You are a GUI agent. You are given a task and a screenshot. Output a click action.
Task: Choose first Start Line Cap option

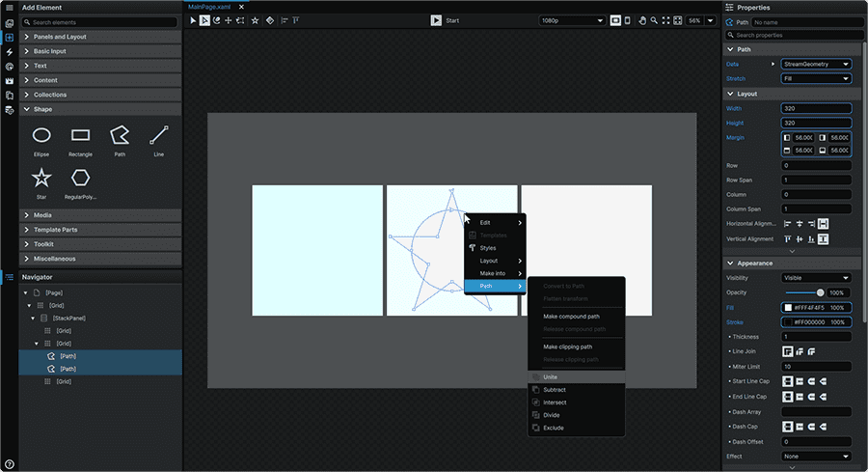788,381
